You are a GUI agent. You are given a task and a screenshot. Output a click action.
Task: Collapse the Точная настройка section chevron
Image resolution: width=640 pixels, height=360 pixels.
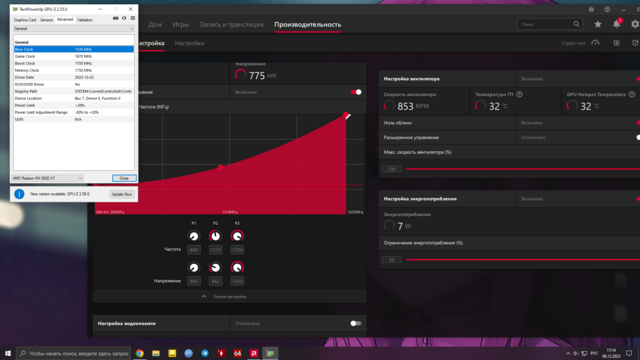[x=204, y=297]
